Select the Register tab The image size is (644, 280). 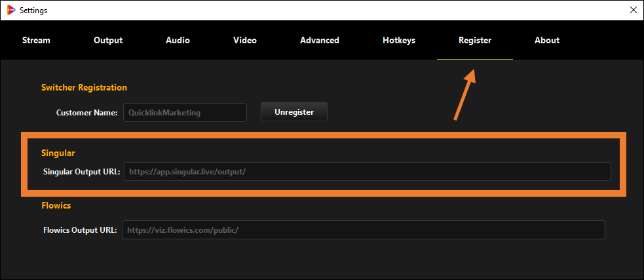(475, 40)
